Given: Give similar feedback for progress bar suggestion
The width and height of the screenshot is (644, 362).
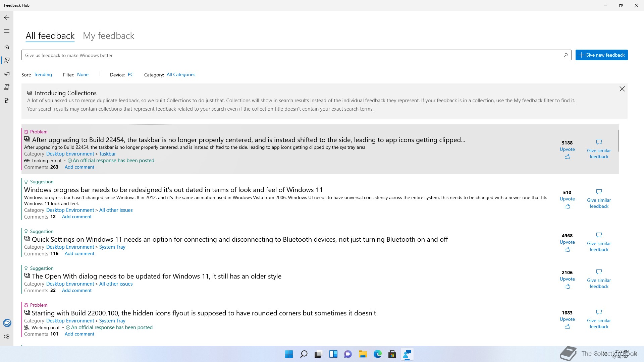Looking at the screenshot, I should pyautogui.click(x=599, y=199).
